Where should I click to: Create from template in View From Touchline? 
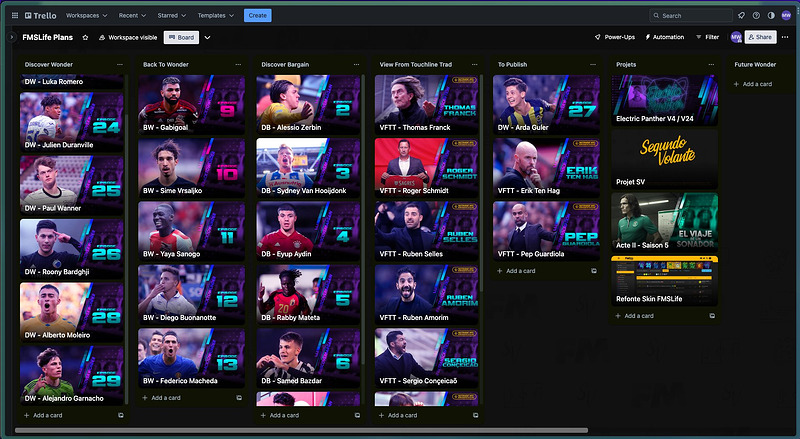tap(476, 415)
